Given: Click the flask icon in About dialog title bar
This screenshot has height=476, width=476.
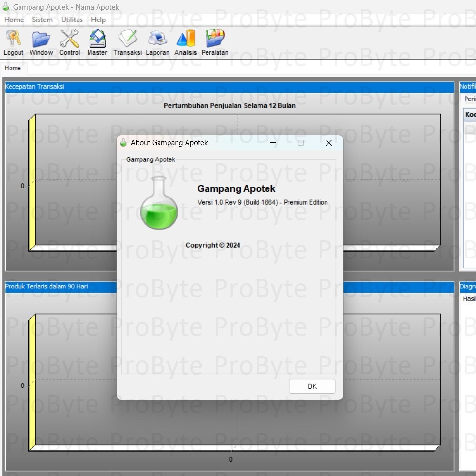Looking at the screenshot, I should point(123,143).
